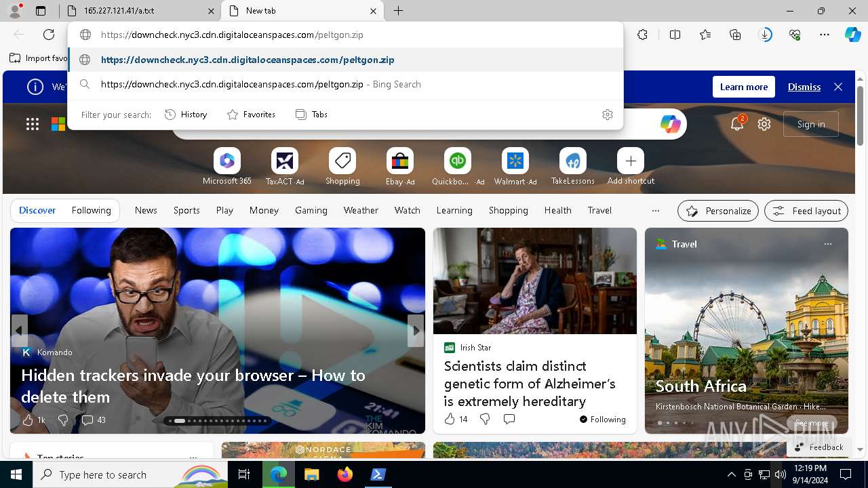Open the South Africa travel thumbnail
The image size is (868, 488).
[747, 331]
